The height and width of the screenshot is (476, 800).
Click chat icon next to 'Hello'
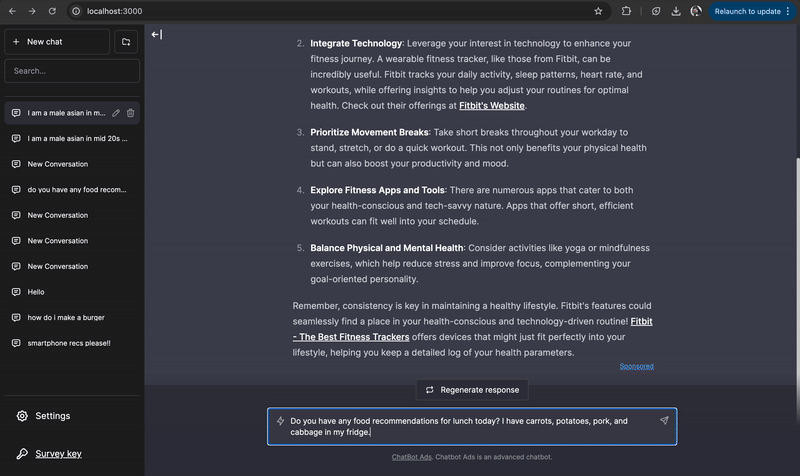coord(16,292)
